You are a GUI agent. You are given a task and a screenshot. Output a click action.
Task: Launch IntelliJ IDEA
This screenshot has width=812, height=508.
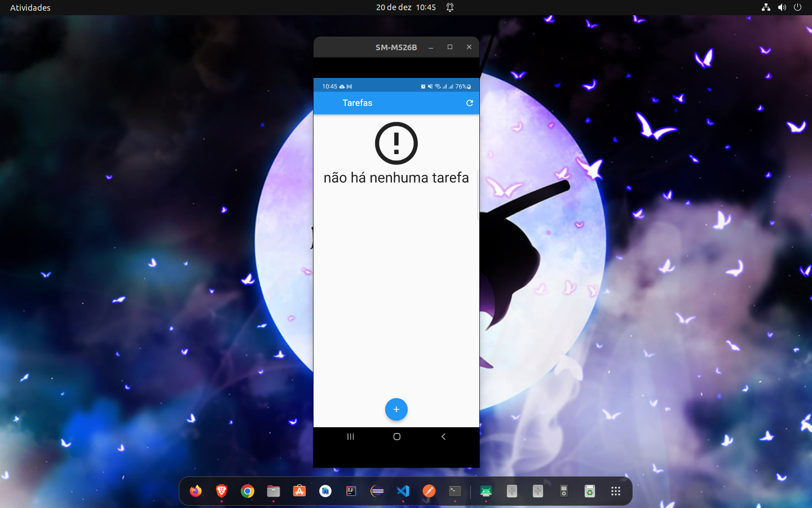[x=351, y=491]
